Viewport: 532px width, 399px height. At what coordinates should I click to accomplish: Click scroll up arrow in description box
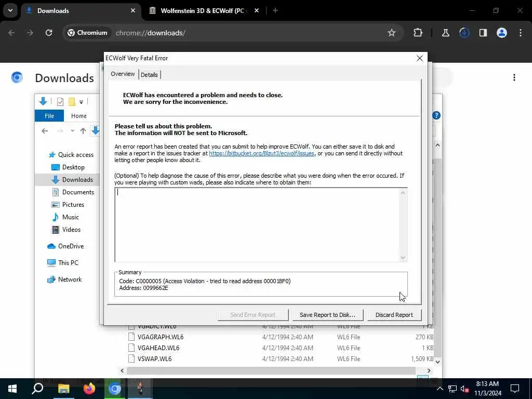click(403, 193)
